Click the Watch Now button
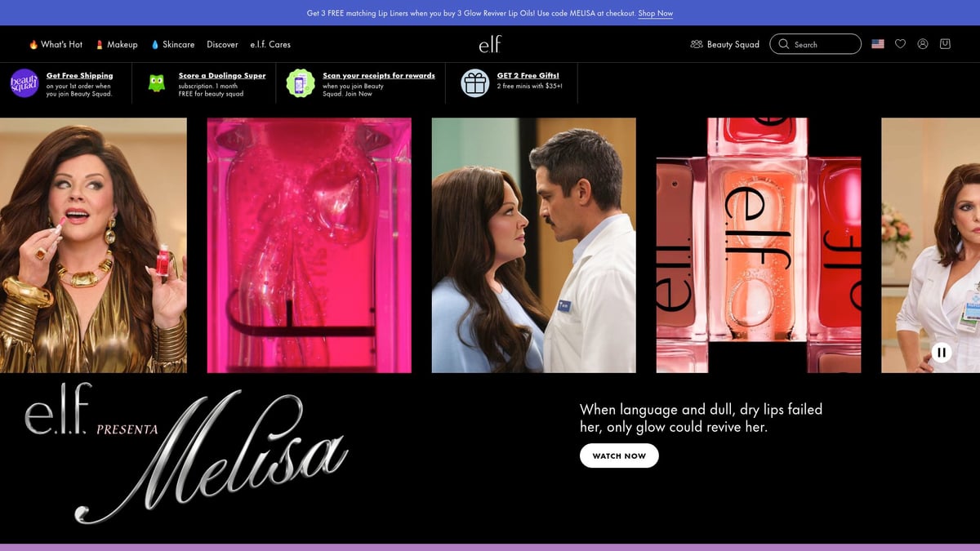The image size is (980, 551). [619, 455]
